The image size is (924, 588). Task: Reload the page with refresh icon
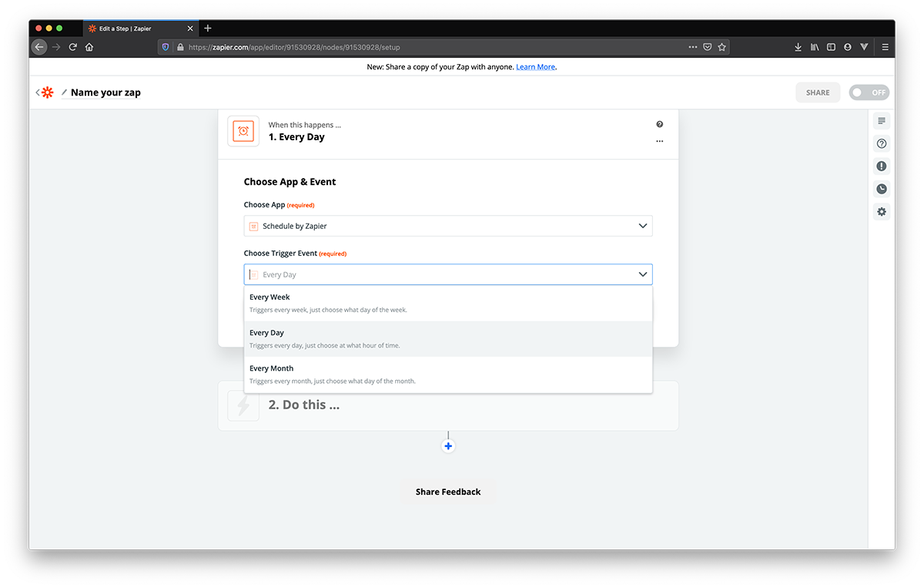tap(73, 47)
